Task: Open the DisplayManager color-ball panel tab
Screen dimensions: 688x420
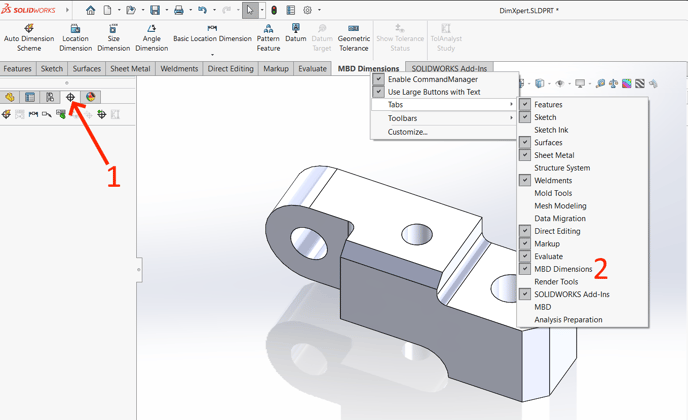Action: [x=90, y=97]
